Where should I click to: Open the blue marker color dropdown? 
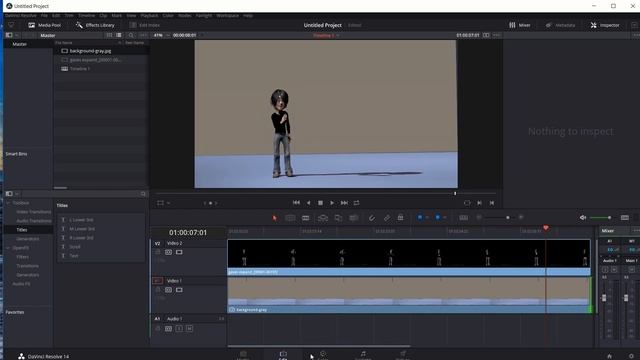pyautogui.click(x=444, y=218)
